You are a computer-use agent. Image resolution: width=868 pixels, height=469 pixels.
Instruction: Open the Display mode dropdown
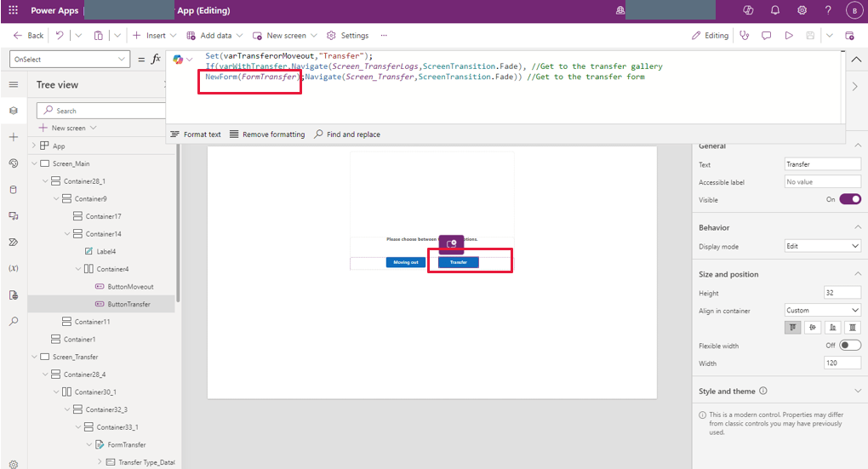click(822, 246)
